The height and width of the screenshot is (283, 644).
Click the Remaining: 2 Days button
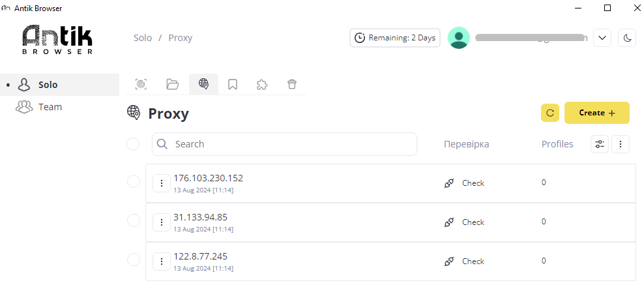pyautogui.click(x=395, y=38)
